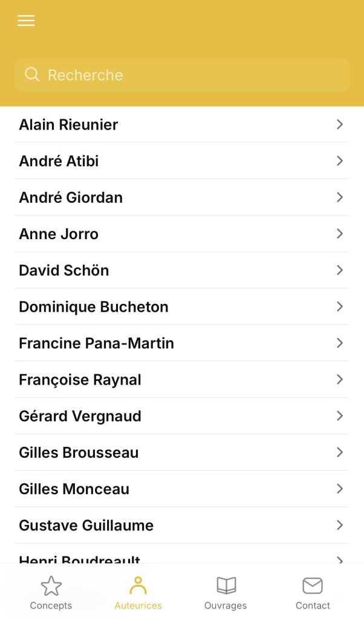The width and height of the screenshot is (364, 620).
Task: Click chevron beside Gérard Vergnaud
Action: pyautogui.click(x=340, y=416)
